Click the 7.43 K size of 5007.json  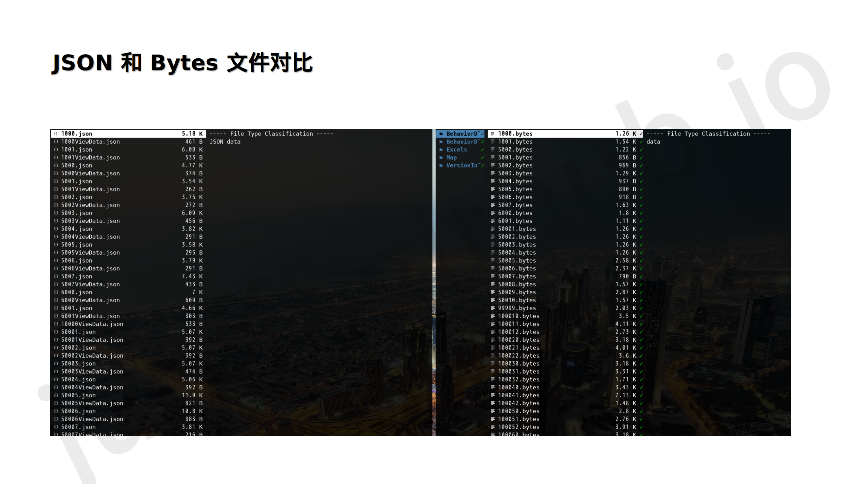pyautogui.click(x=192, y=276)
